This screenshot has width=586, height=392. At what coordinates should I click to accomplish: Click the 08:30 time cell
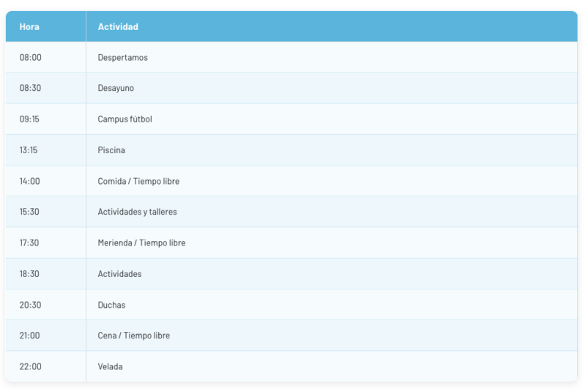coord(30,88)
